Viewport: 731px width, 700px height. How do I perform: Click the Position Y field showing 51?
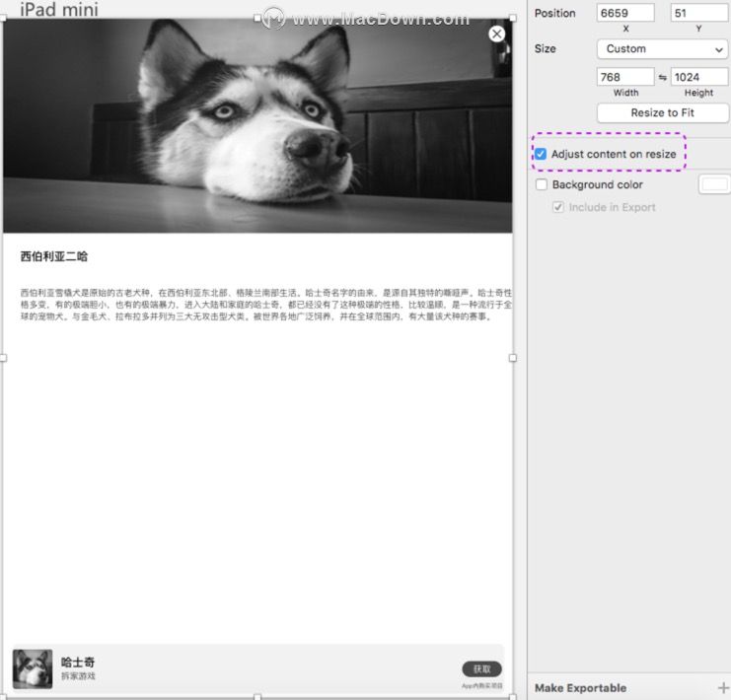(x=698, y=13)
